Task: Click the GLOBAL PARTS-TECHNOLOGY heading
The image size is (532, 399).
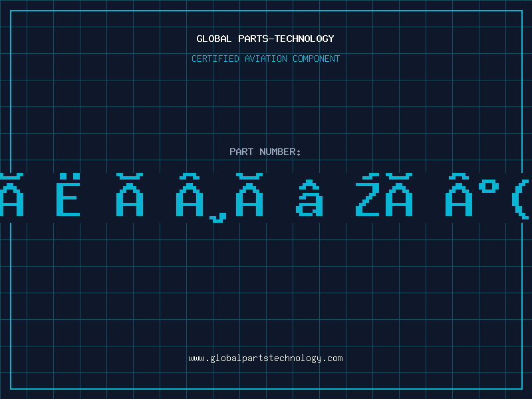Action: [x=265, y=39]
